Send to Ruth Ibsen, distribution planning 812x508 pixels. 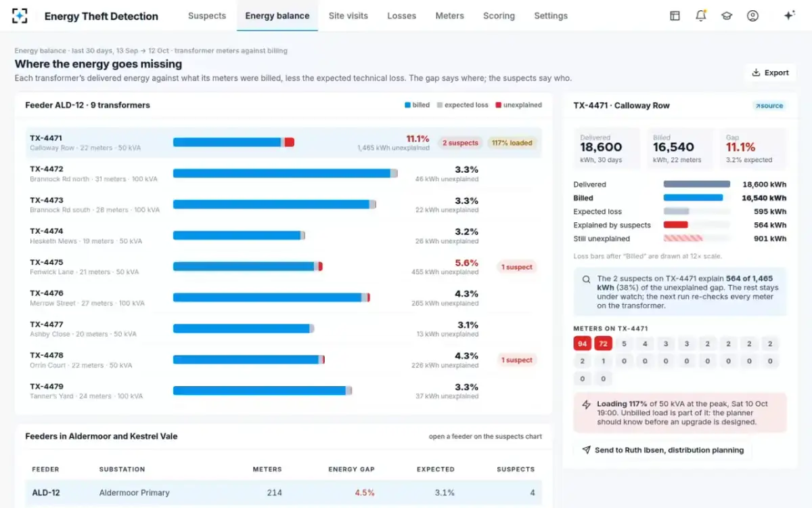(662, 450)
